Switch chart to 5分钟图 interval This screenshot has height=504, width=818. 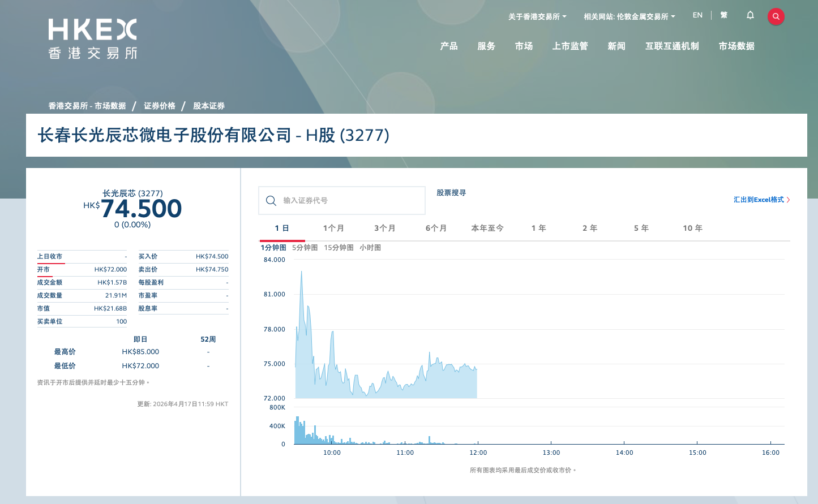pos(305,248)
